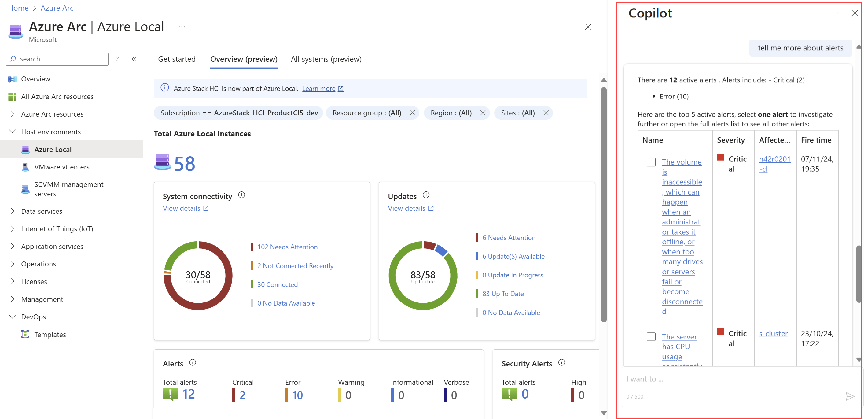Open VMware vCenters from sidebar
868x419 pixels.
pyautogui.click(x=62, y=167)
